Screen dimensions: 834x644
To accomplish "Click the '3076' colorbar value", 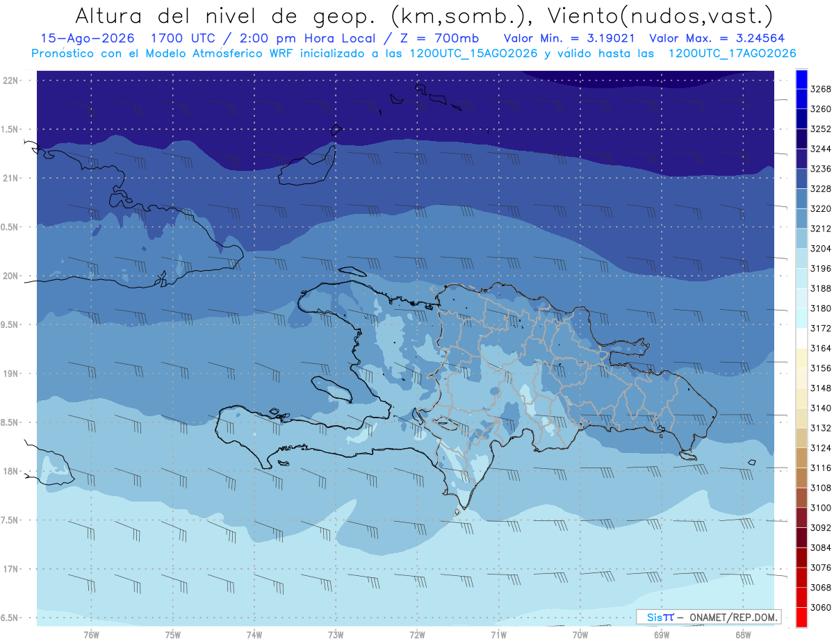I will [x=821, y=568].
